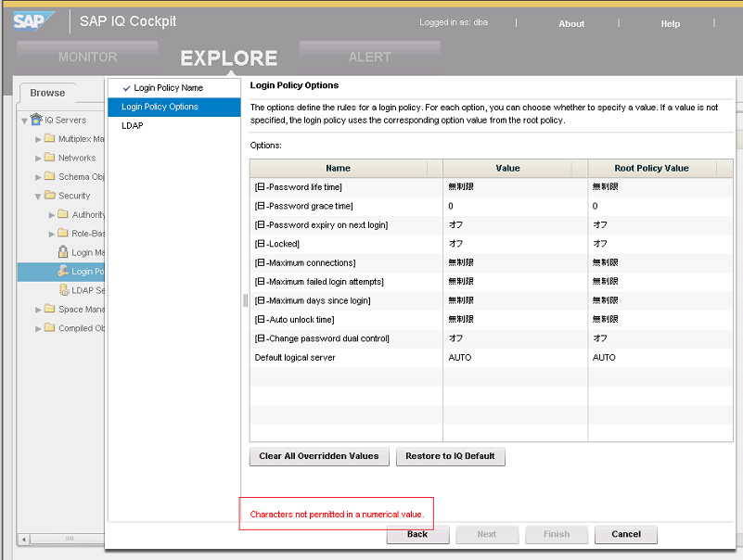Expand the Schema Objects node
Image resolution: width=743 pixels, height=560 pixels.
pyautogui.click(x=38, y=177)
